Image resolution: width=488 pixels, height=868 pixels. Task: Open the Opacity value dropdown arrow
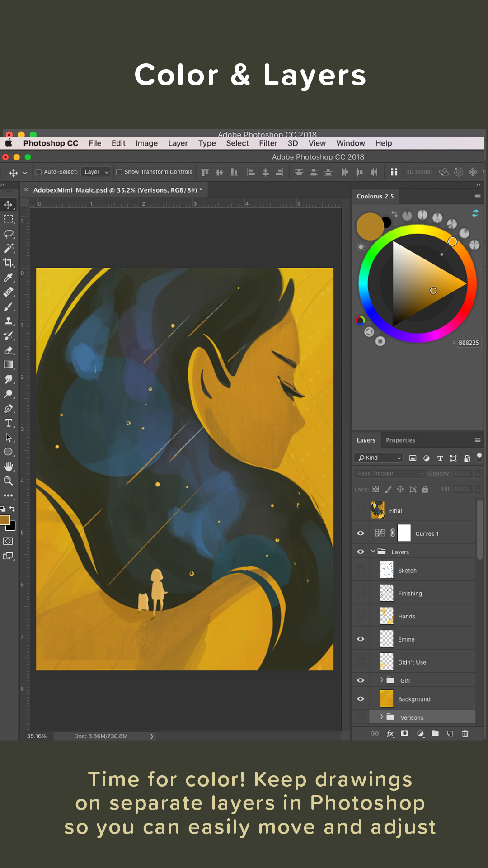click(478, 473)
